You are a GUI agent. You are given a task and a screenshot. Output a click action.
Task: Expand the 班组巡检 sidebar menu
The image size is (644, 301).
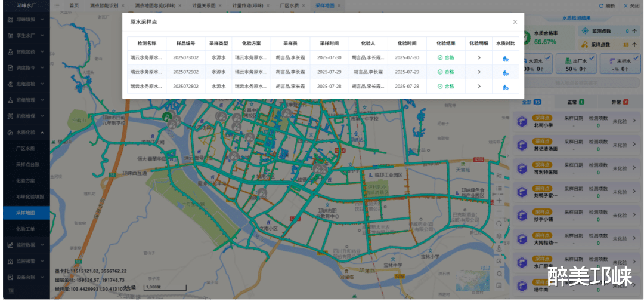26,84
